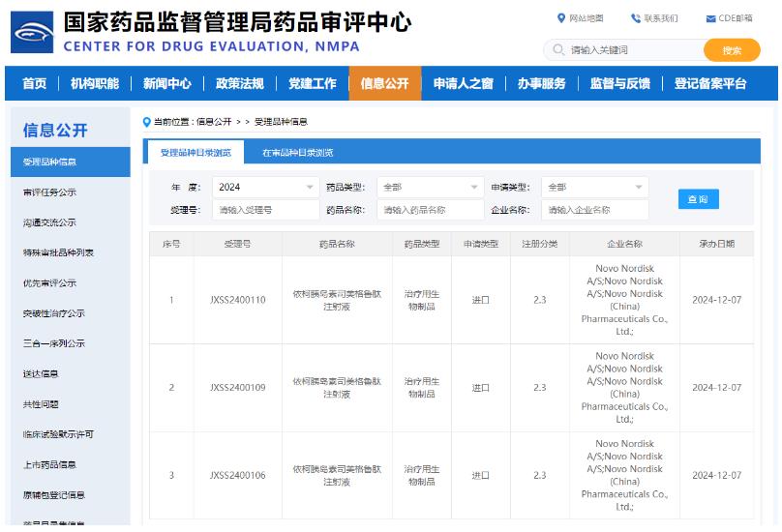
Task: Click the 药品名称 text field
Action: [x=430, y=210]
